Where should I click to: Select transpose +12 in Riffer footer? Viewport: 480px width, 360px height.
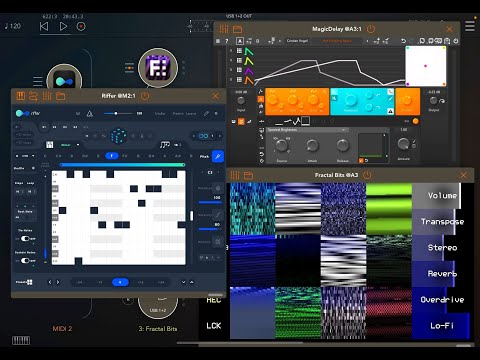click(x=141, y=282)
